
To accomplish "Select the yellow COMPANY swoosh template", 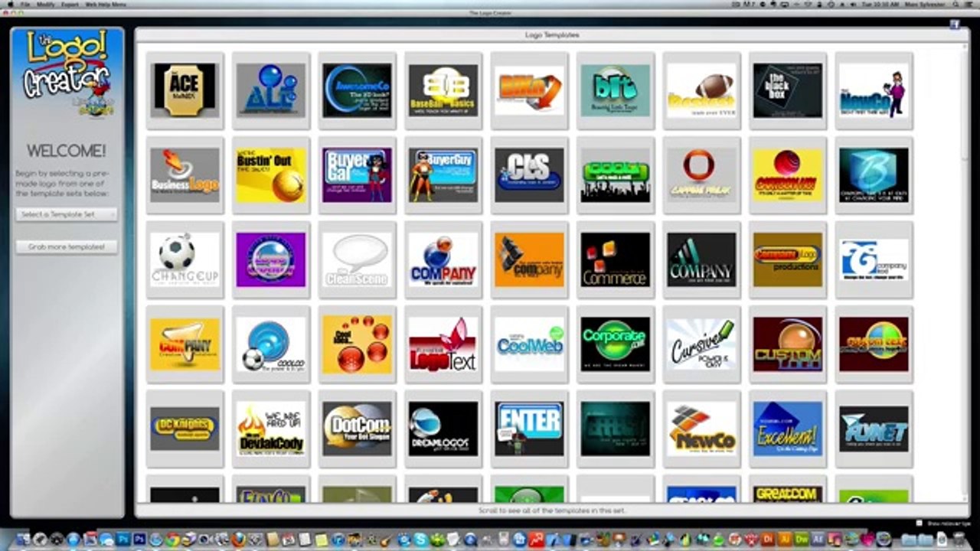I will pos(185,344).
